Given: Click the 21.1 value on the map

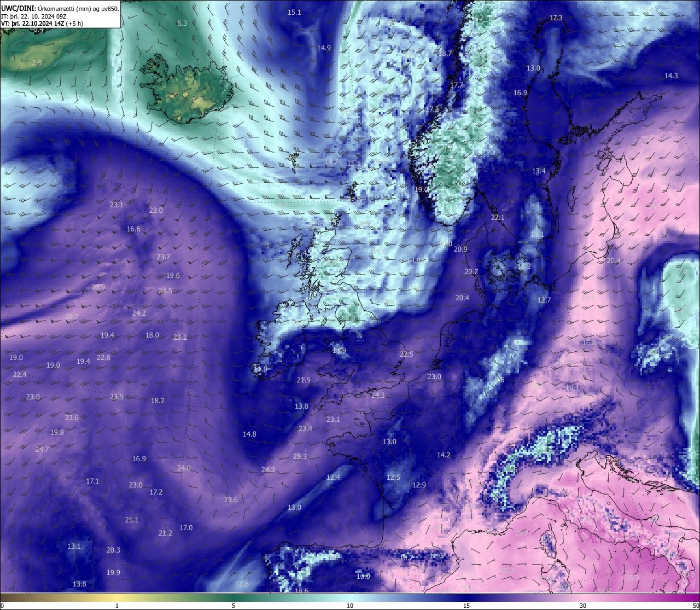Looking at the screenshot, I should (x=132, y=520).
